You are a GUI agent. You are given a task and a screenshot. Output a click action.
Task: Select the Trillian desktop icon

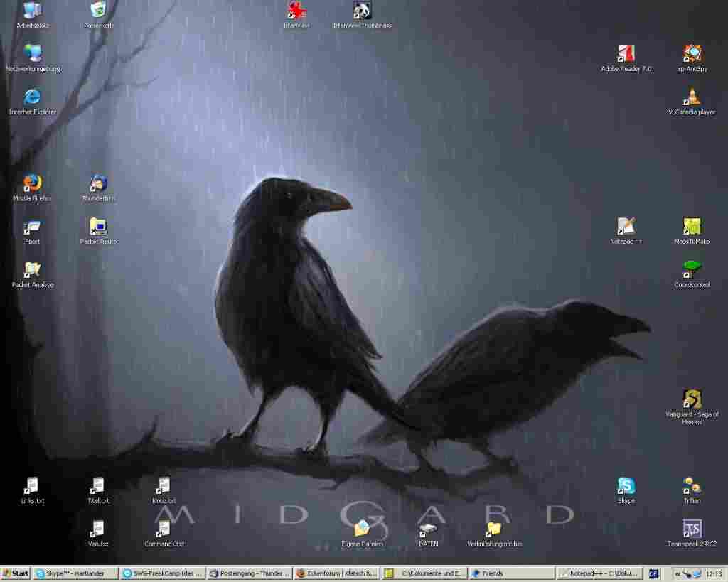click(692, 486)
